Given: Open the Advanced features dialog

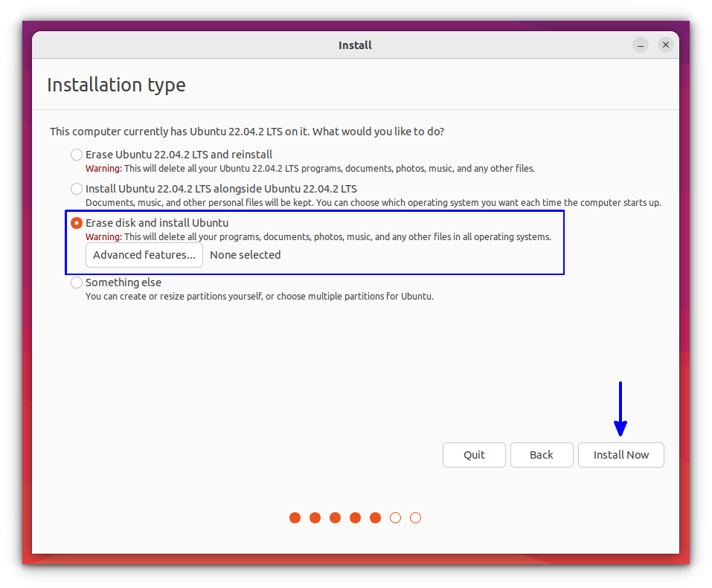Looking at the screenshot, I should 144,255.
